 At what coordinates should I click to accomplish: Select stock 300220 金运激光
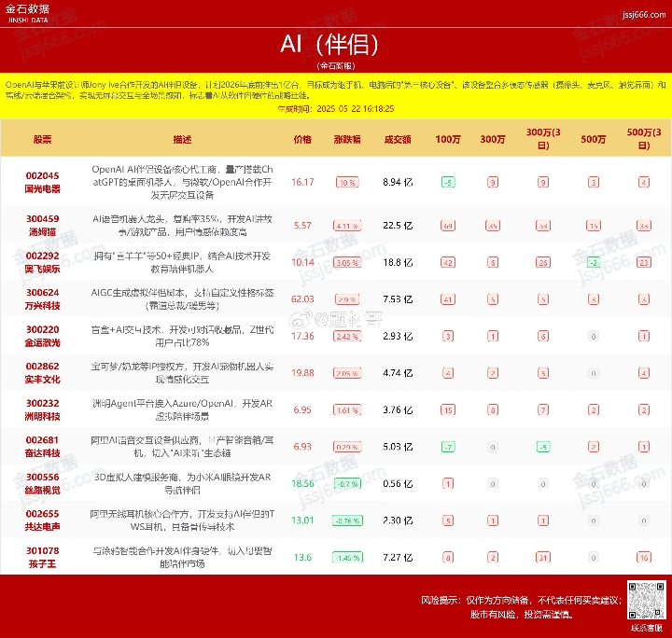[42, 336]
